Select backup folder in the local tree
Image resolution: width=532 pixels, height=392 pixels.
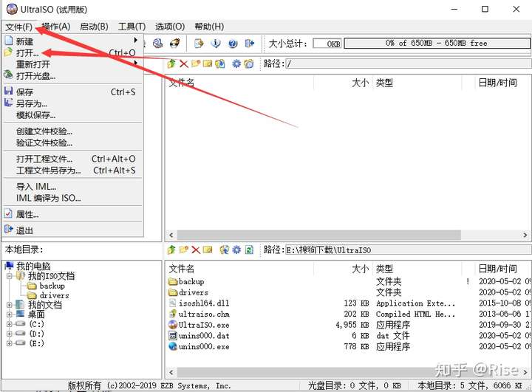pos(52,286)
